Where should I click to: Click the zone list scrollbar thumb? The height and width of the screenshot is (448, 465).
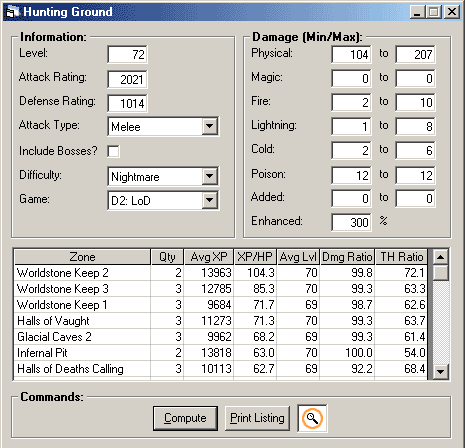click(x=441, y=273)
